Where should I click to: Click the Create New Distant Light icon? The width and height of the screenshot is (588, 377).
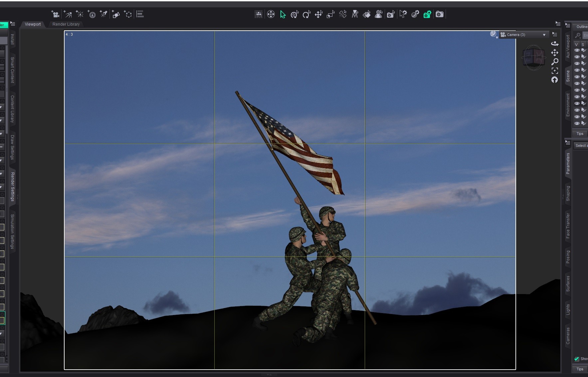click(68, 14)
